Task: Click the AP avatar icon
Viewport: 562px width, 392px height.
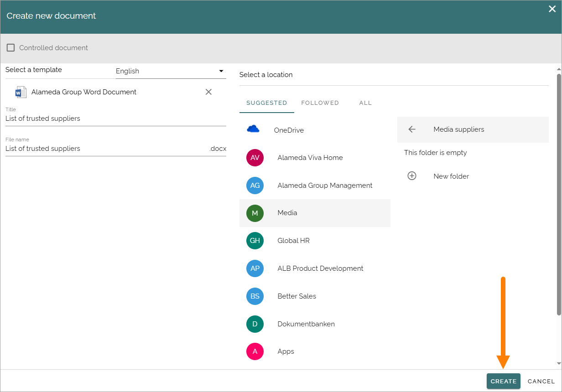Action: point(255,268)
